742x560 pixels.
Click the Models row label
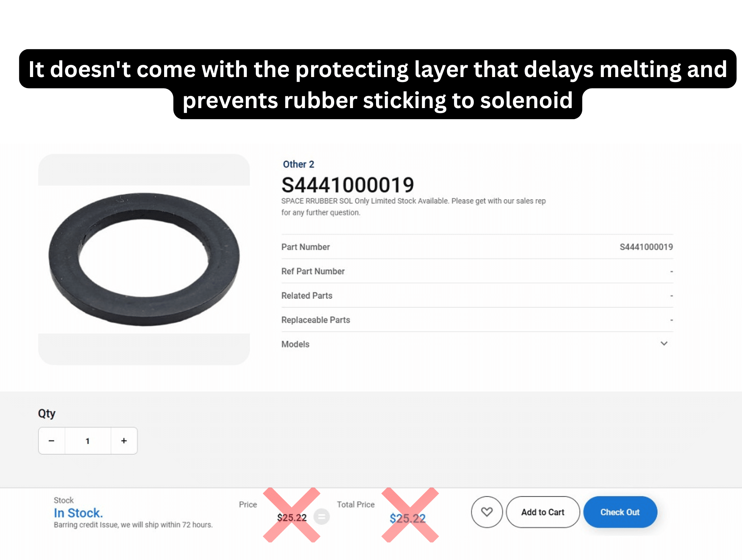point(295,344)
